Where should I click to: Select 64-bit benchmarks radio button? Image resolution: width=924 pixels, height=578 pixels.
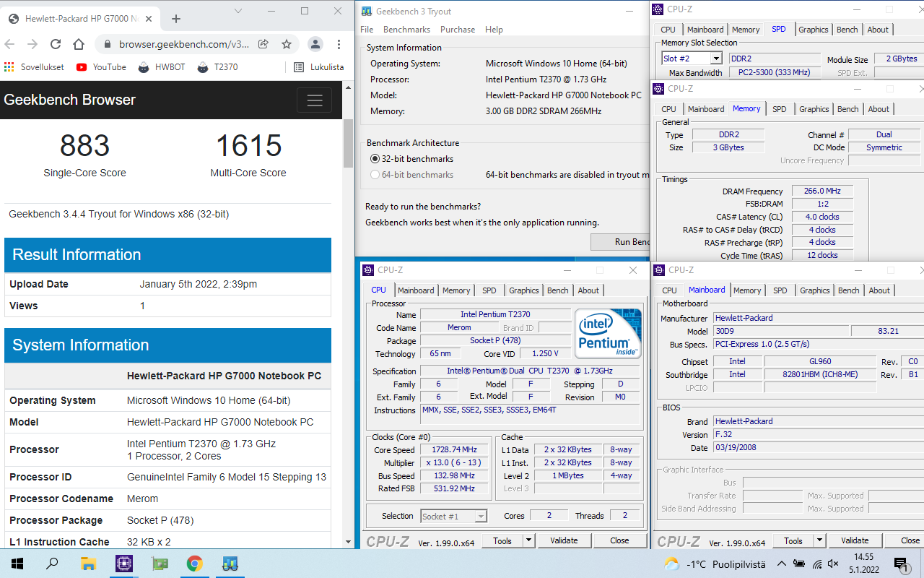tap(375, 175)
